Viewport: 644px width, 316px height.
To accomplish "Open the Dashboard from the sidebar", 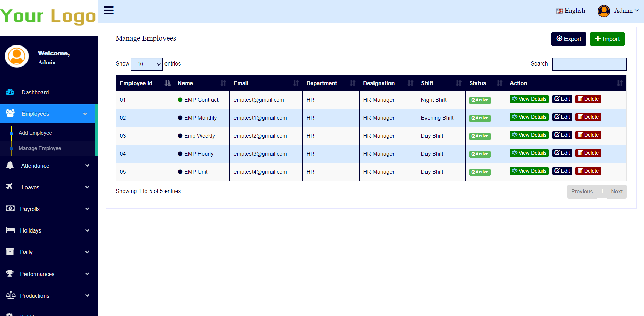I will coord(35,92).
